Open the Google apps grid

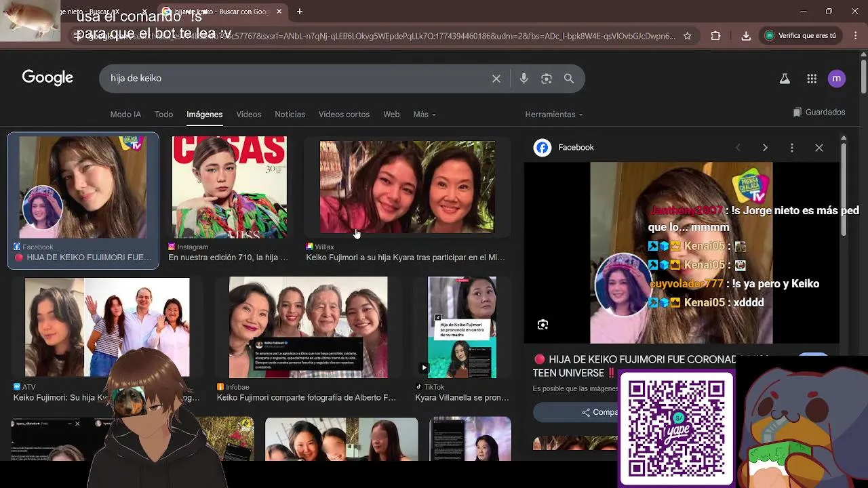click(x=812, y=79)
